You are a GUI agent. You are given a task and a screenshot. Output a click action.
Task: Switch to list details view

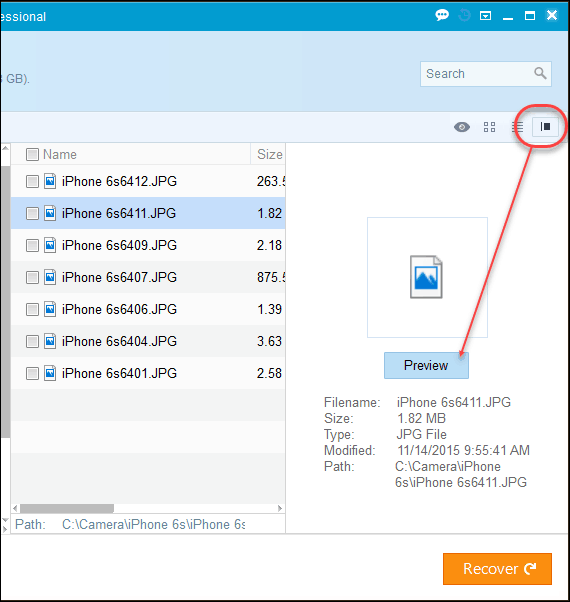pyautogui.click(x=517, y=127)
